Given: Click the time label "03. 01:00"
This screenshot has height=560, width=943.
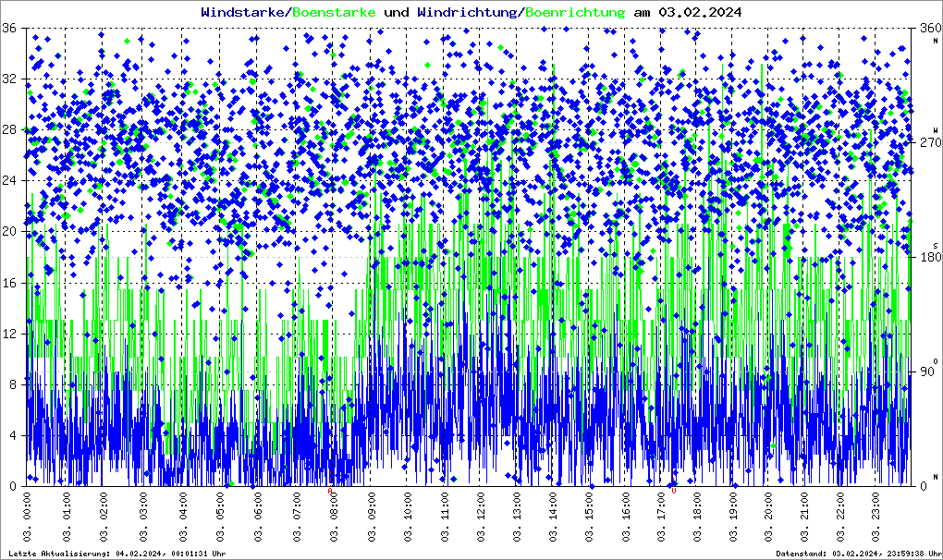Looking at the screenshot, I should [67, 517].
